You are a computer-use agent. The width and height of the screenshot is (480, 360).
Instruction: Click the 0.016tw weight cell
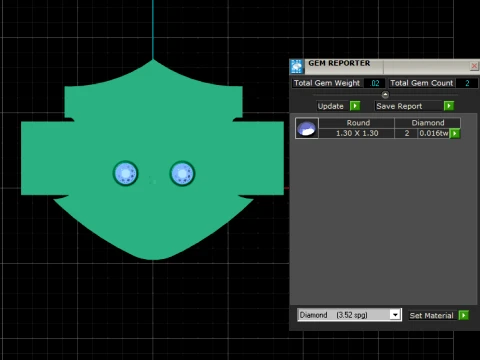[433, 133]
